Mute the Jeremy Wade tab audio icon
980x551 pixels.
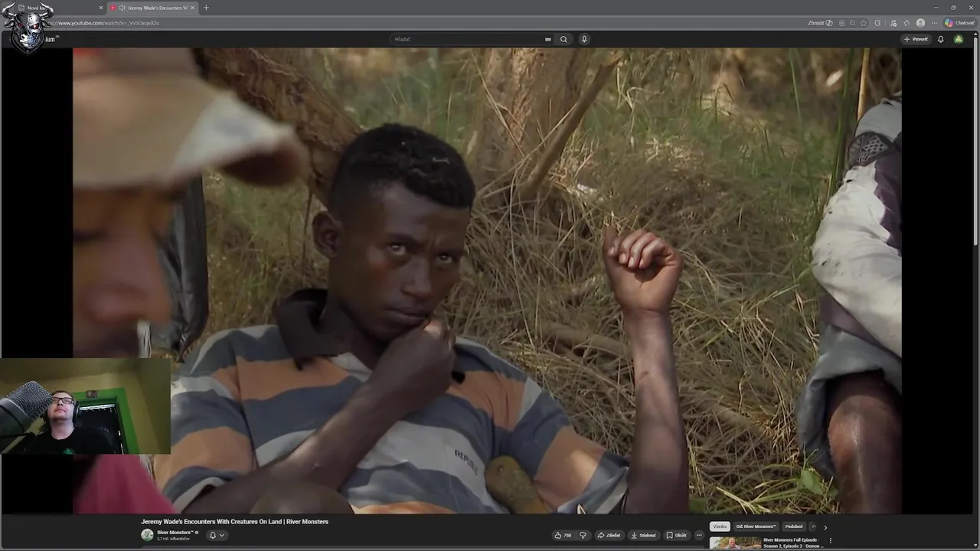click(x=122, y=8)
